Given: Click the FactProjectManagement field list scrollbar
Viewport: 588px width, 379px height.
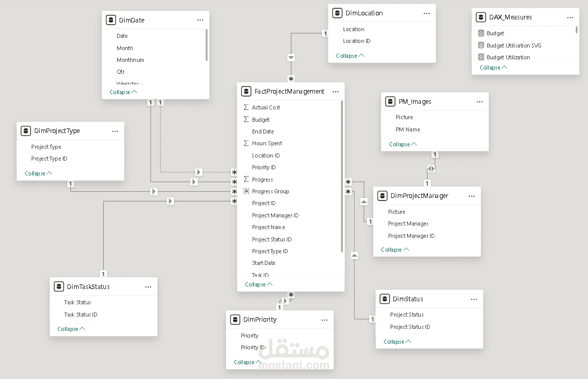Looking at the screenshot, I should click(x=342, y=176).
